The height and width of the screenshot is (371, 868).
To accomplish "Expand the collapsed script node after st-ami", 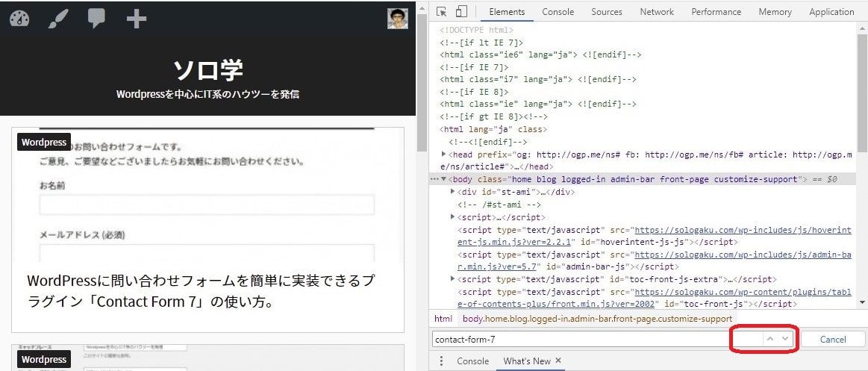I will [453, 217].
